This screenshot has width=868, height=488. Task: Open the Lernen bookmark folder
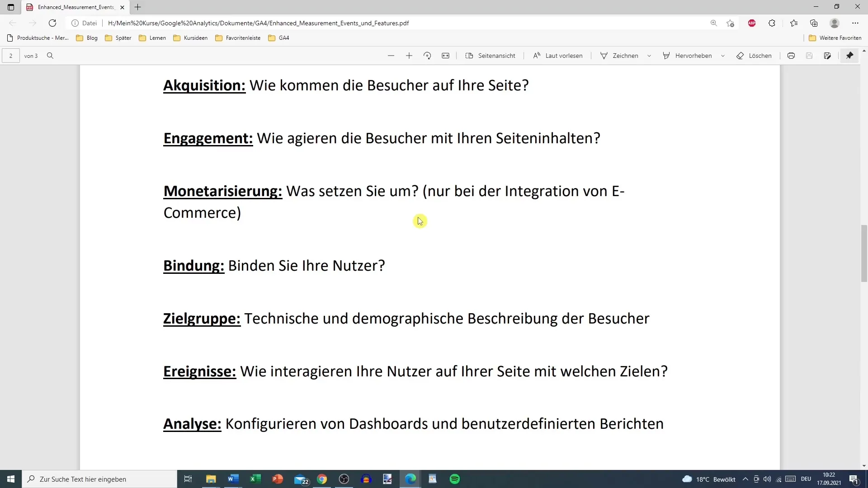[152, 38]
